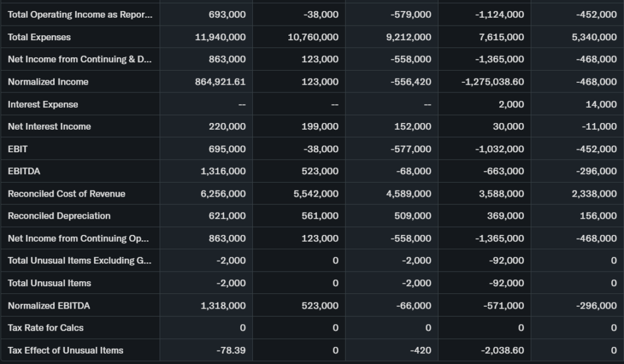The width and height of the screenshot is (624, 364).
Task: Click the Total Operating Income as Reported row label
Action: point(79,15)
